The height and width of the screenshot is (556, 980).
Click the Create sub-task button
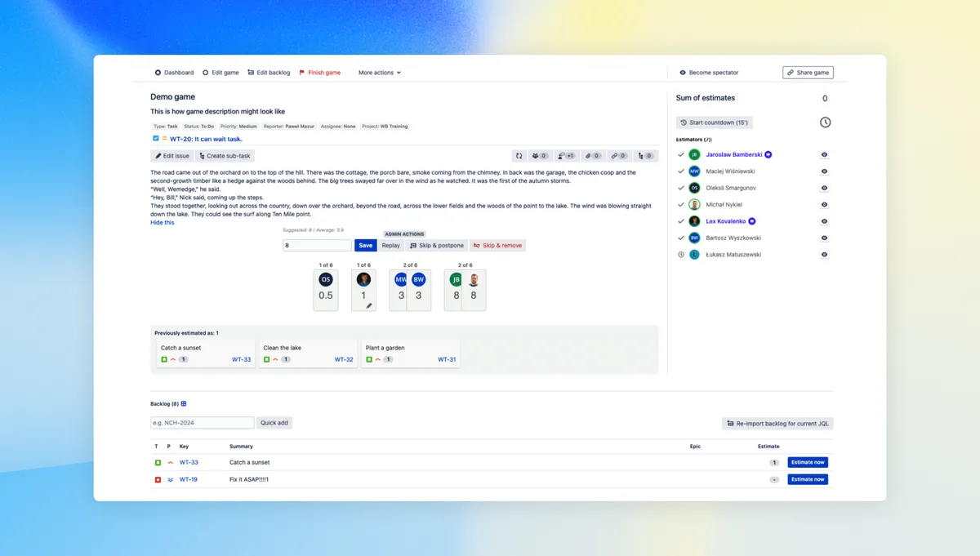click(225, 156)
